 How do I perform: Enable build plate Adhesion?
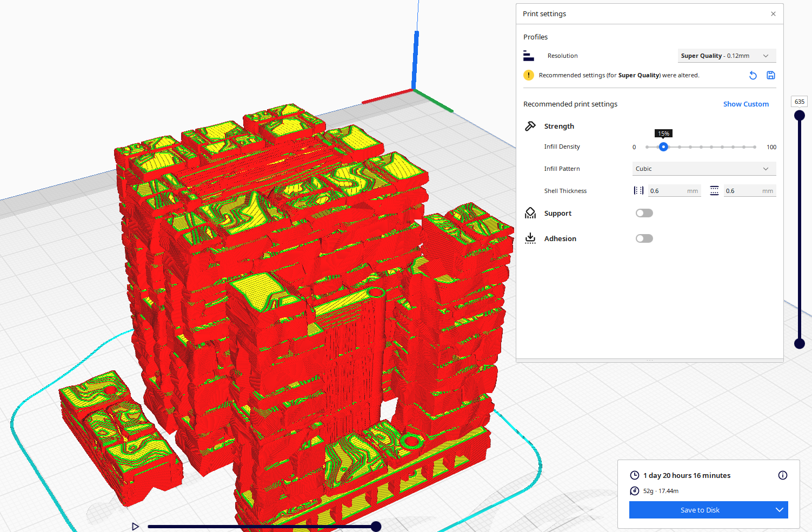[644, 238]
